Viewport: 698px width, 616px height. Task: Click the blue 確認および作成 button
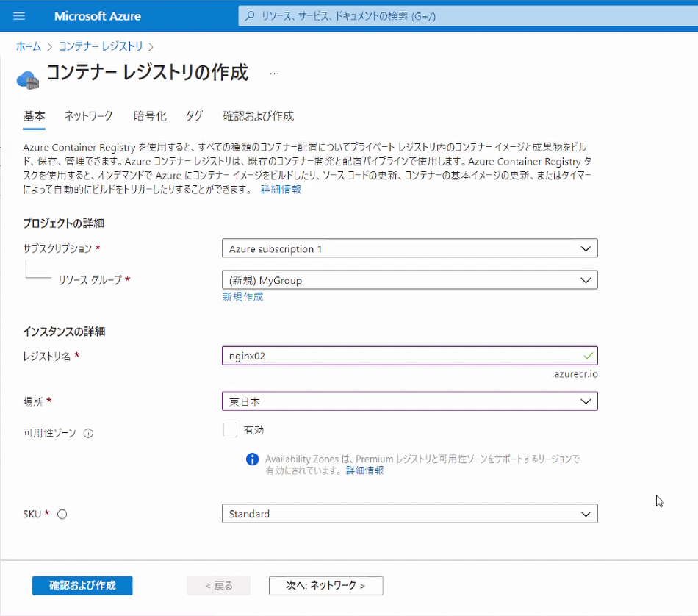click(82, 585)
